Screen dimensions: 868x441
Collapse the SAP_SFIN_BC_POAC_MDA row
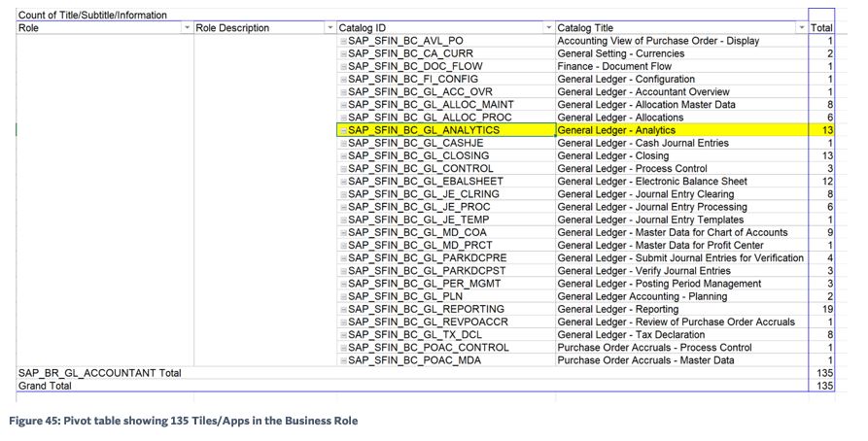pos(343,360)
